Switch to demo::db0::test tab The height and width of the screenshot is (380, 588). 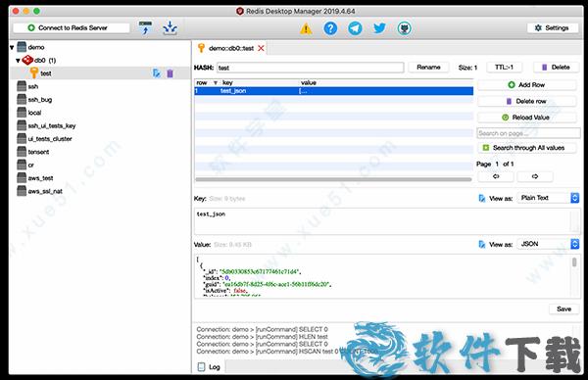point(231,48)
